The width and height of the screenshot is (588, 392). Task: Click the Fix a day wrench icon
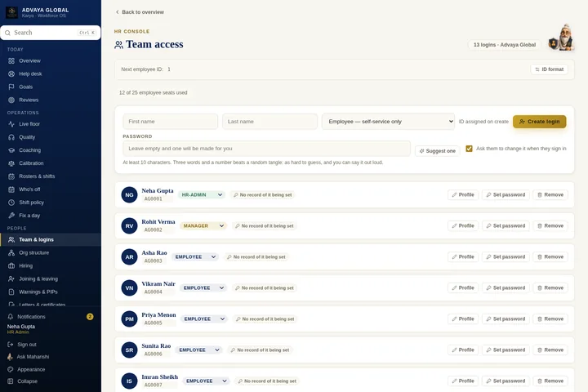(x=11, y=216)
